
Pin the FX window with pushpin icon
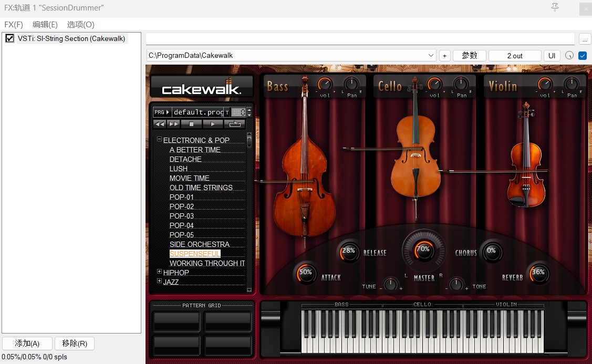click(x=555, y=7)
